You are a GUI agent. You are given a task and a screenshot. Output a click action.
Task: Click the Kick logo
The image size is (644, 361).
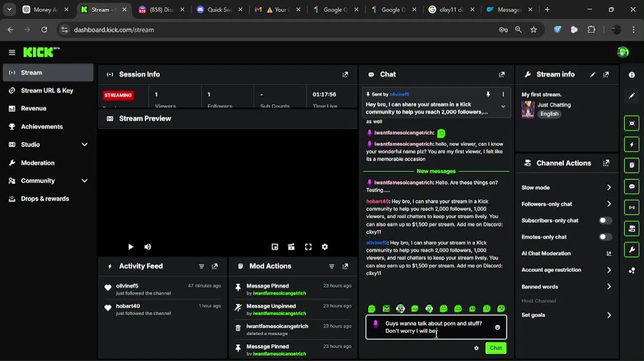click(x=41, y=52)
